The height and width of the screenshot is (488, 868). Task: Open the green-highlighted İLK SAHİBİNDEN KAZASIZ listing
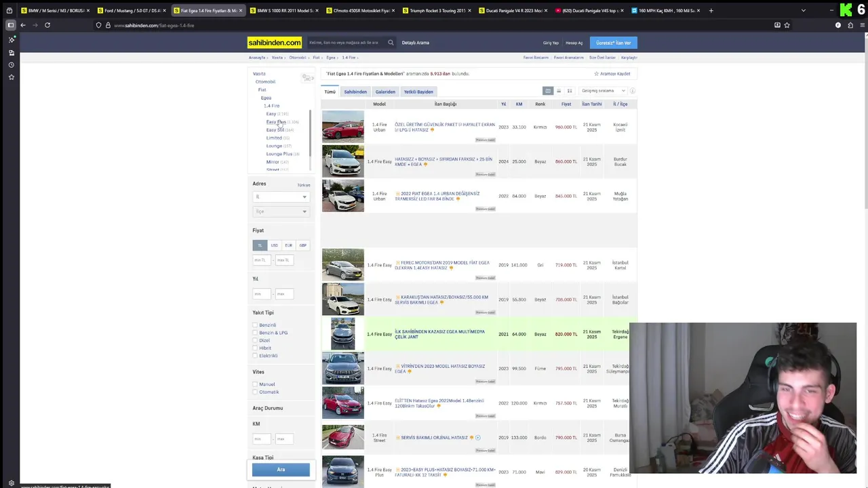(x=439, y=334)
